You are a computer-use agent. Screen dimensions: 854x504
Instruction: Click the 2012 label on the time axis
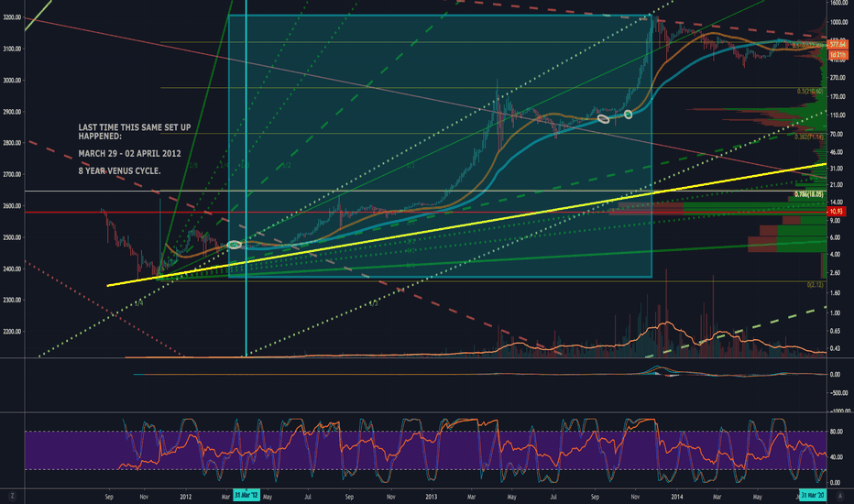point(186,497)
